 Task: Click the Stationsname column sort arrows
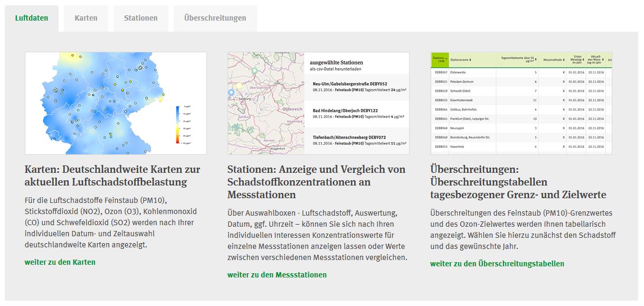click(x=470, y=60)
